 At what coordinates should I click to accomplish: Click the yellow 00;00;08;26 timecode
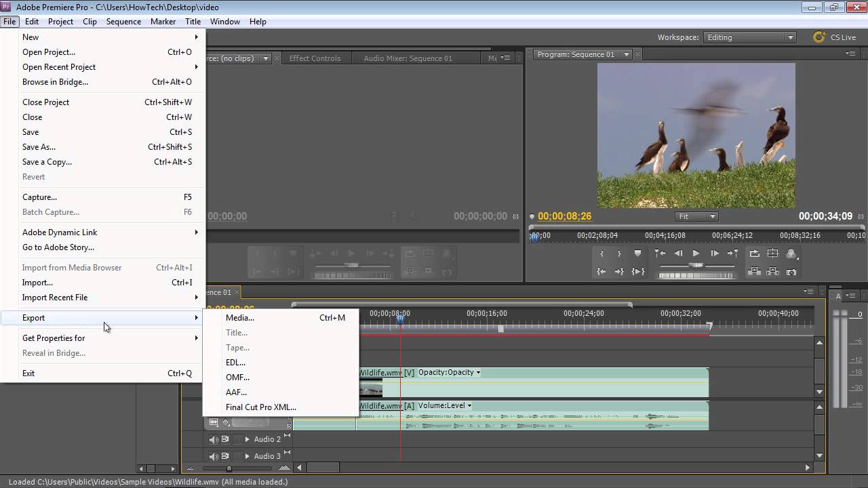[x=564, y=216]
